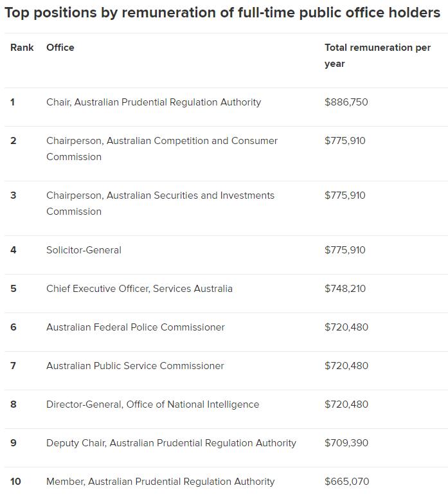Click the $665,070 remuneration figure
The image size is (448, 499).
[x=346, y=482]
